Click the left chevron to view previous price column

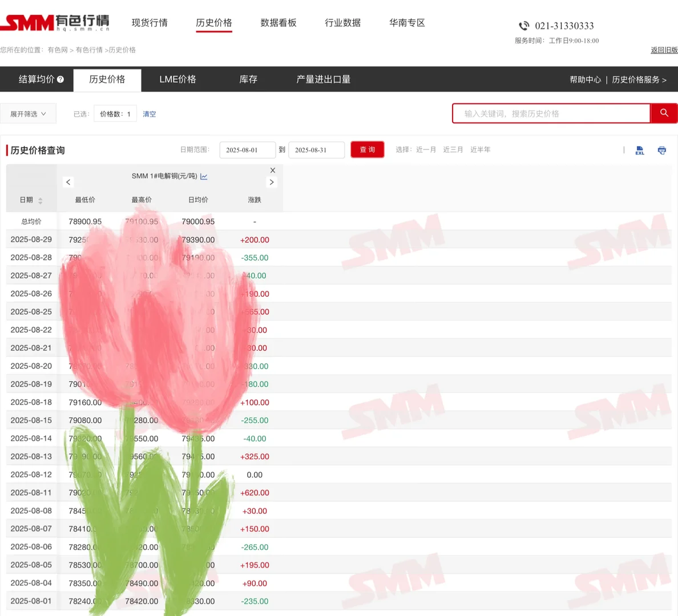tap(68, 182)
